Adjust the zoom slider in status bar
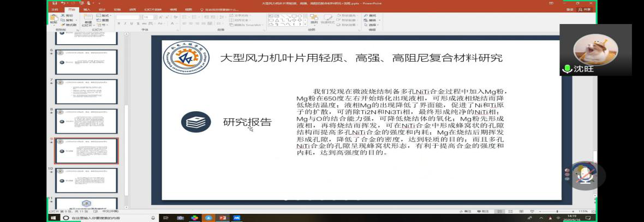The height and width of the screenshot is (222, 644). pos(557,211)
